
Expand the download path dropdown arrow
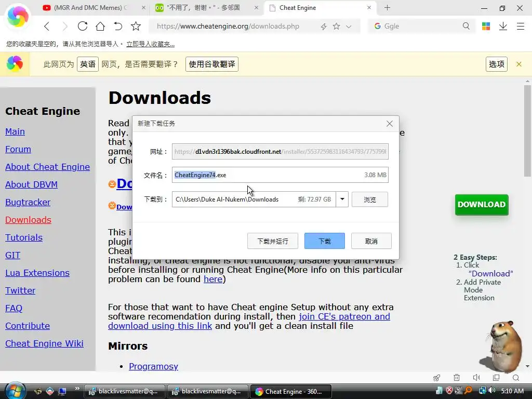[x=342, y=199]
